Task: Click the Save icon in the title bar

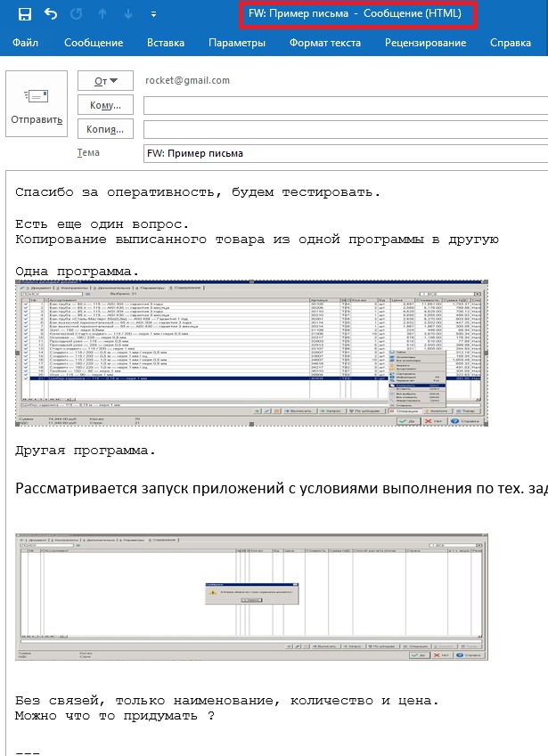Action: click(x=25, y=14)
